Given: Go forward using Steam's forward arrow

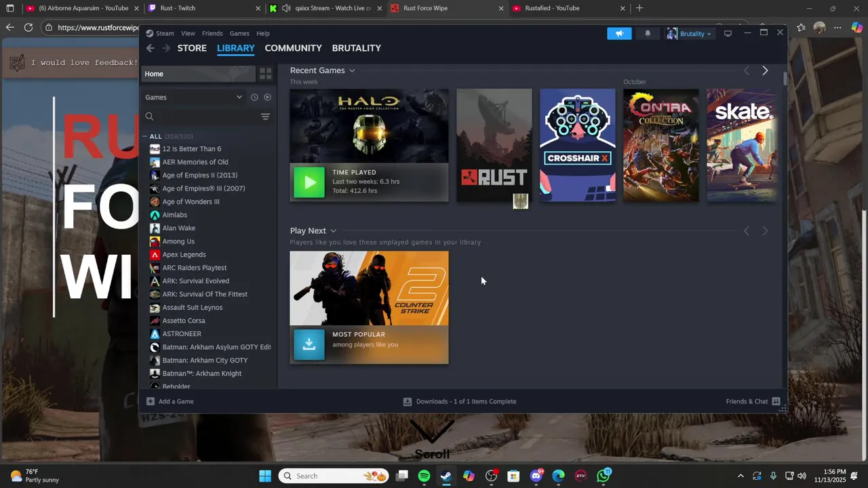Looking at the screenshot, I should pos(165,48).
